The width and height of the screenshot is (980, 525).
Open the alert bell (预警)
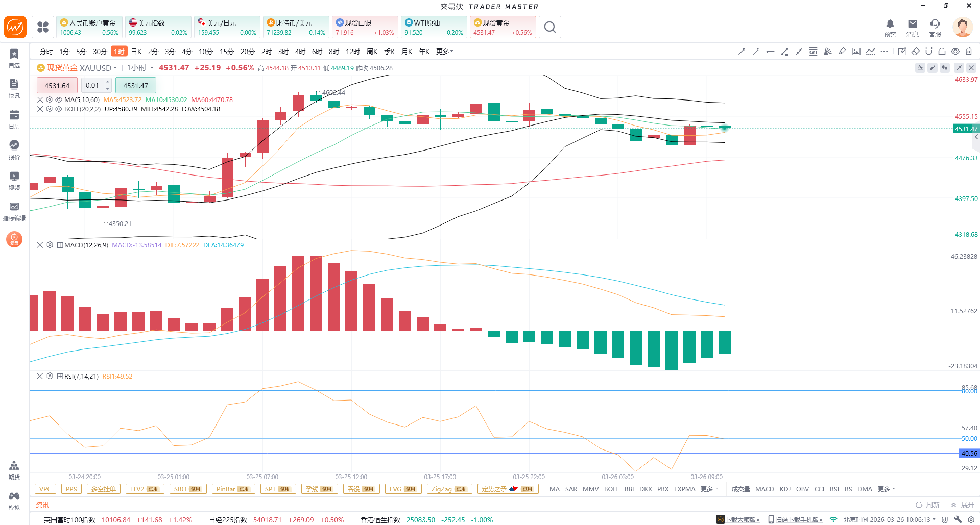pyautogui.click(x=890, y=28)
